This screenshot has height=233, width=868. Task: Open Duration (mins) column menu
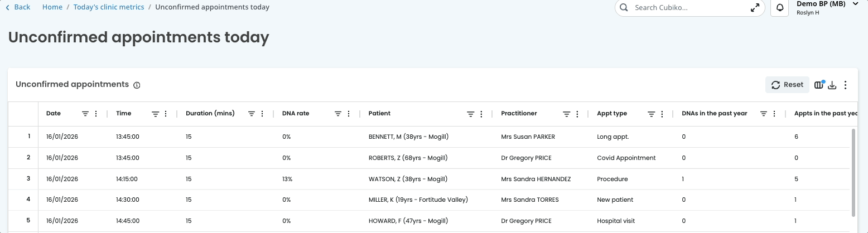tap(262, 114)
